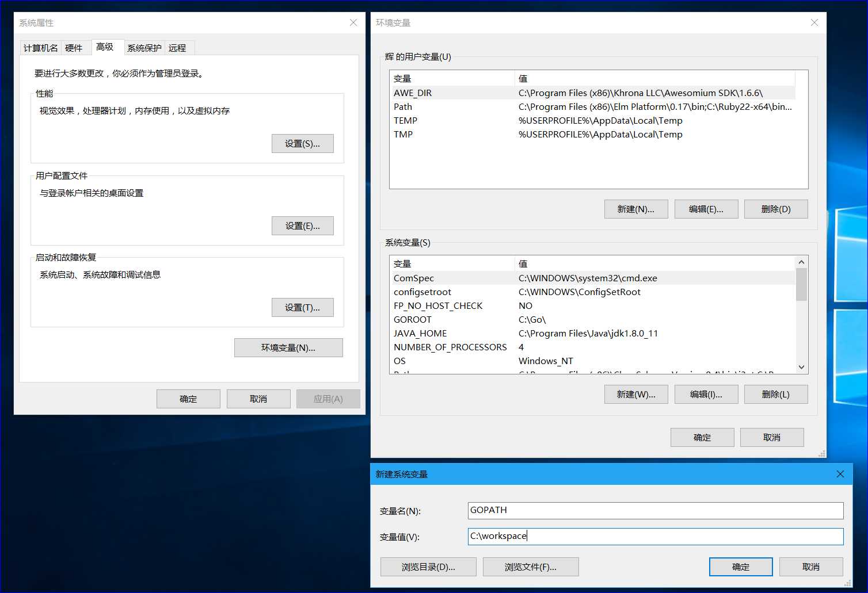Close the 系统属性 window
Image resolution: width=868 pixels, height=593 pixels.
[x=353, y=22]
